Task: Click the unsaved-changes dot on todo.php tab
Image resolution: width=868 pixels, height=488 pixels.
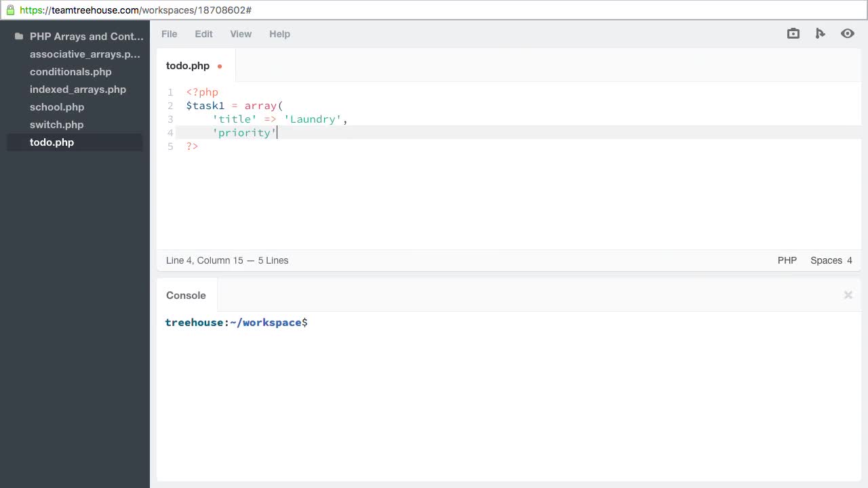Action: click(219, 66)
